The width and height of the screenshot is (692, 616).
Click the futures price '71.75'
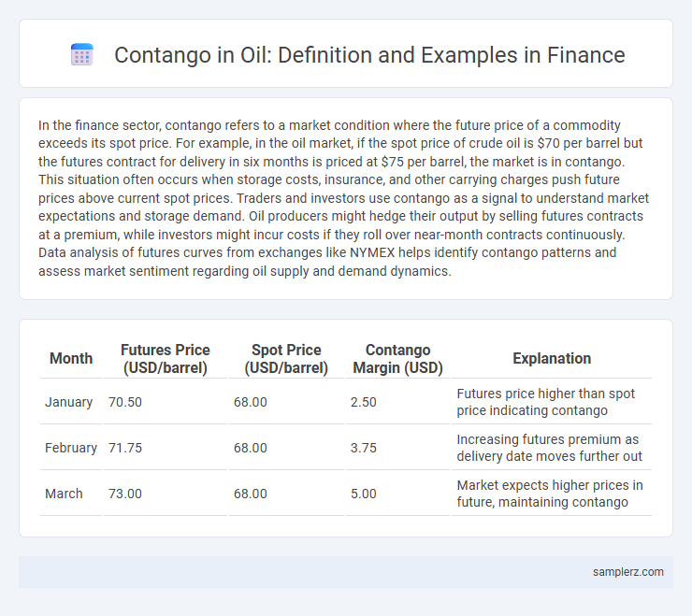coord(125,448)
